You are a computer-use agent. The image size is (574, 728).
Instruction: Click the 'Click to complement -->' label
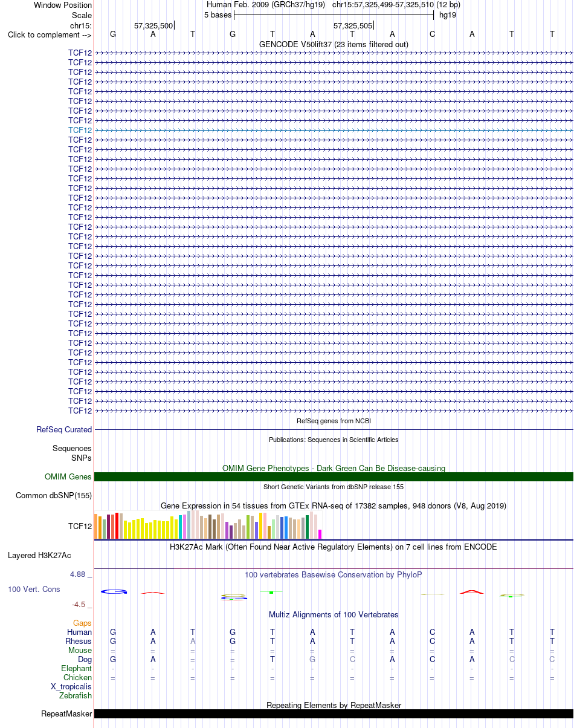coord(50,34)
